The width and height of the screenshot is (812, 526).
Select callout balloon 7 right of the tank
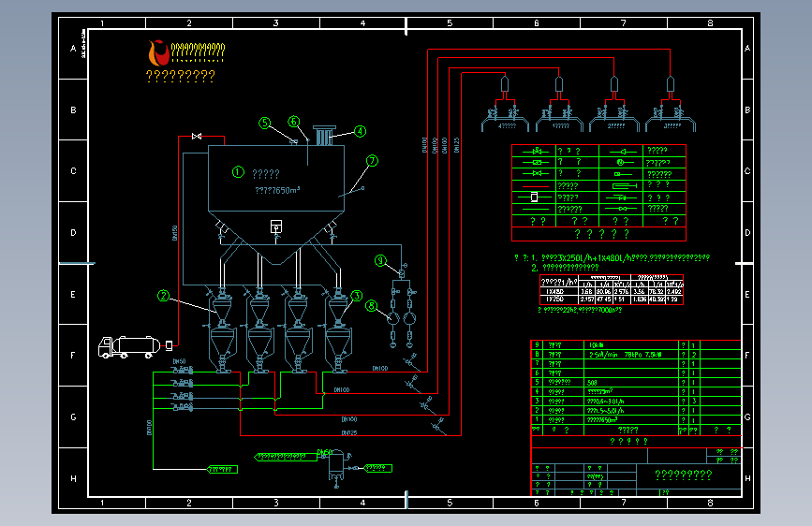[372, 160]
